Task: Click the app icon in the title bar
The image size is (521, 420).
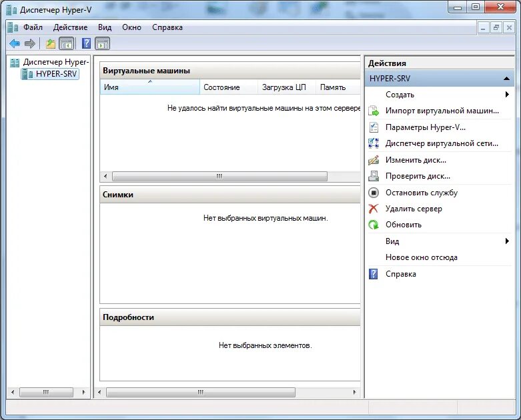Action: [x=11, y=10]
